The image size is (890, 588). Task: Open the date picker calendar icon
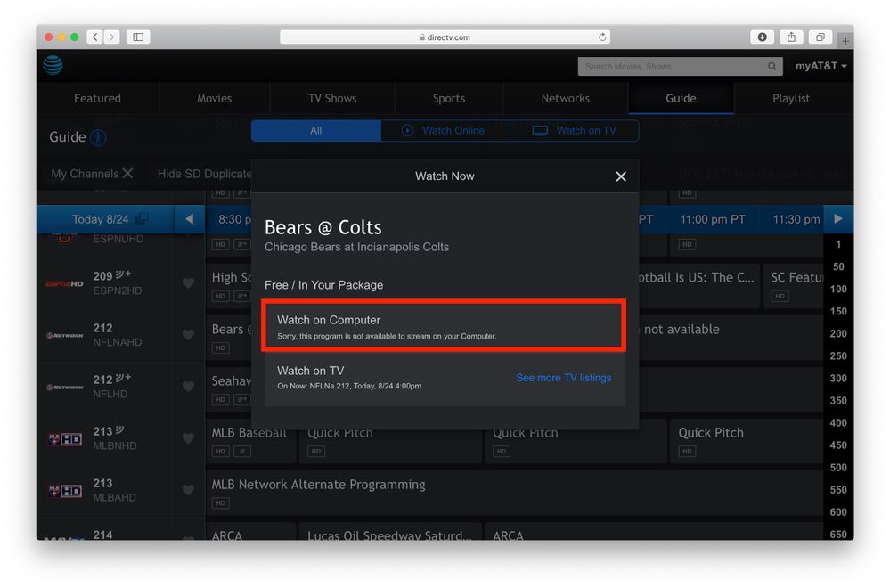click(142, 218)
